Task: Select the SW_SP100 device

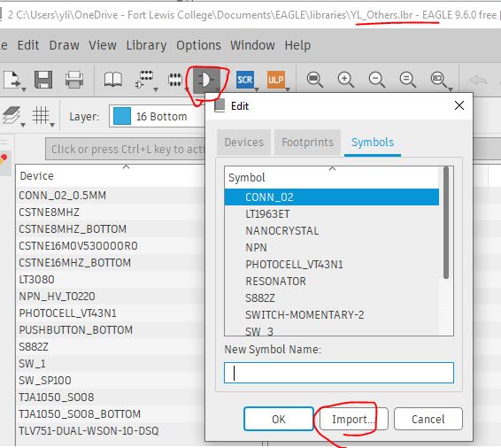Action: [x=111, y=380]
